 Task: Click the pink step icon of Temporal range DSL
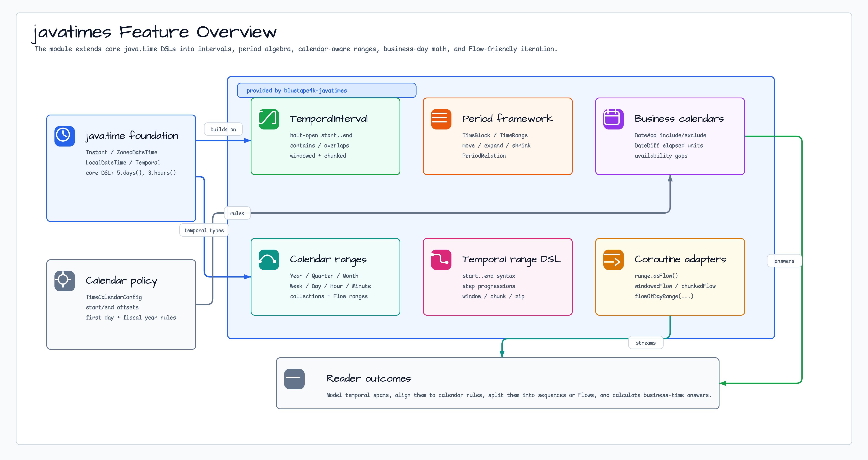pyautogui.click(x=441, y=260)
